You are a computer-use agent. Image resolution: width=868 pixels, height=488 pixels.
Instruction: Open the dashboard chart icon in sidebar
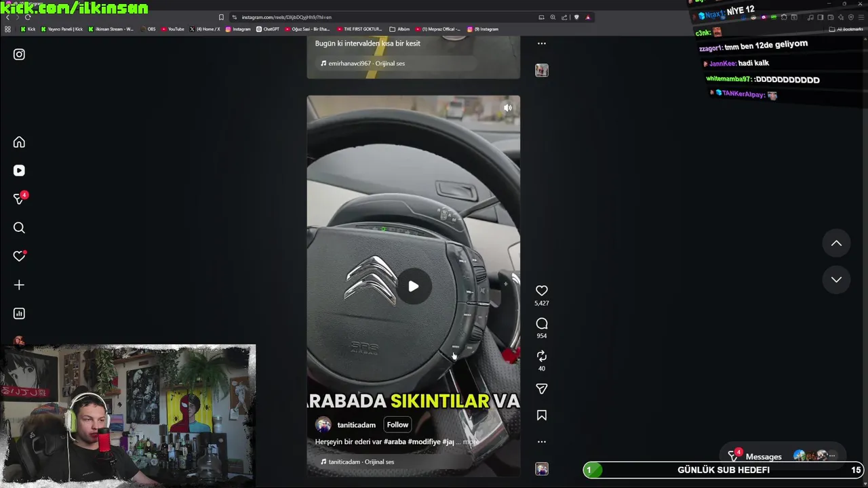click(x=19, y=313)
